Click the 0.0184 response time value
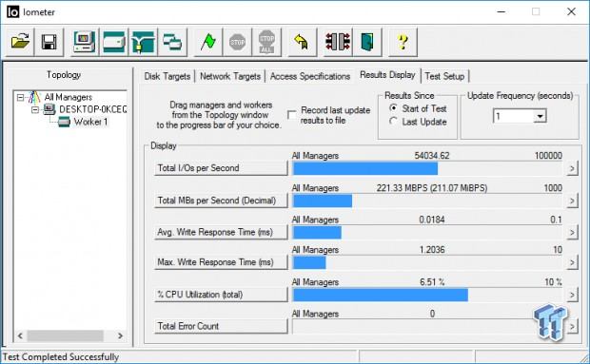The height and width of the screenshot is (364, 590). 432,220
